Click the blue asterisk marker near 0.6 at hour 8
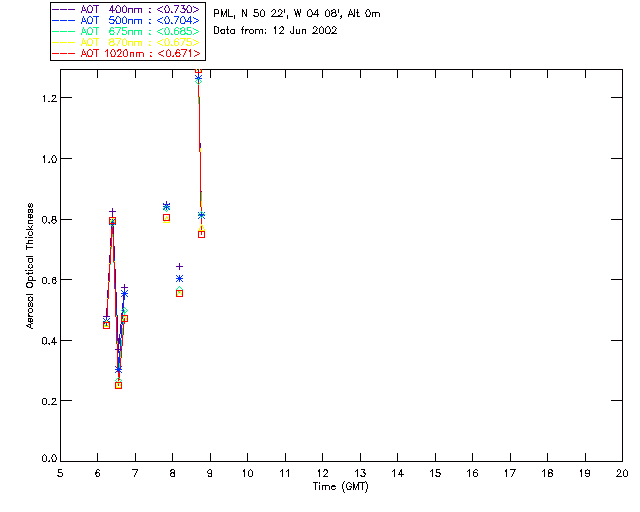 pos(179,278)
